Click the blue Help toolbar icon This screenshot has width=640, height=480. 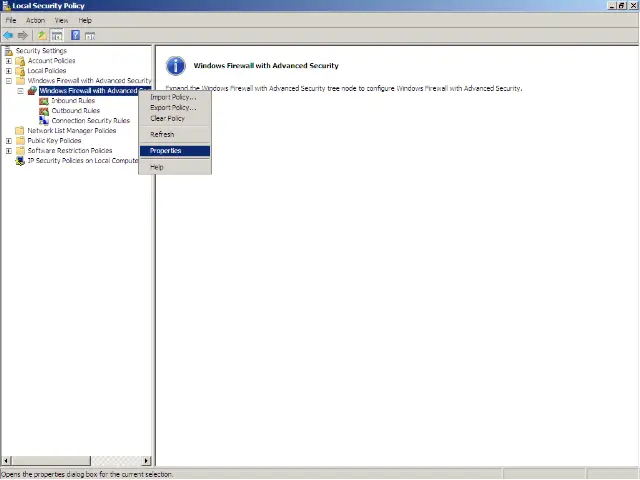76,35
